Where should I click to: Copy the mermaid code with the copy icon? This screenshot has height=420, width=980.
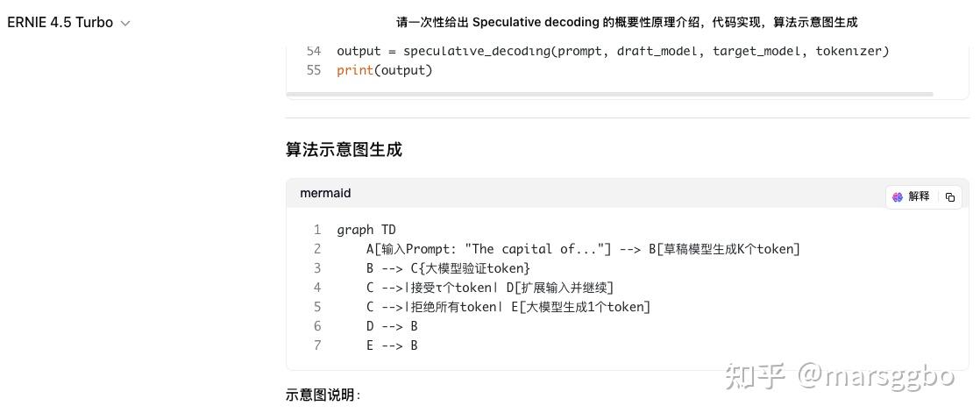950,197
